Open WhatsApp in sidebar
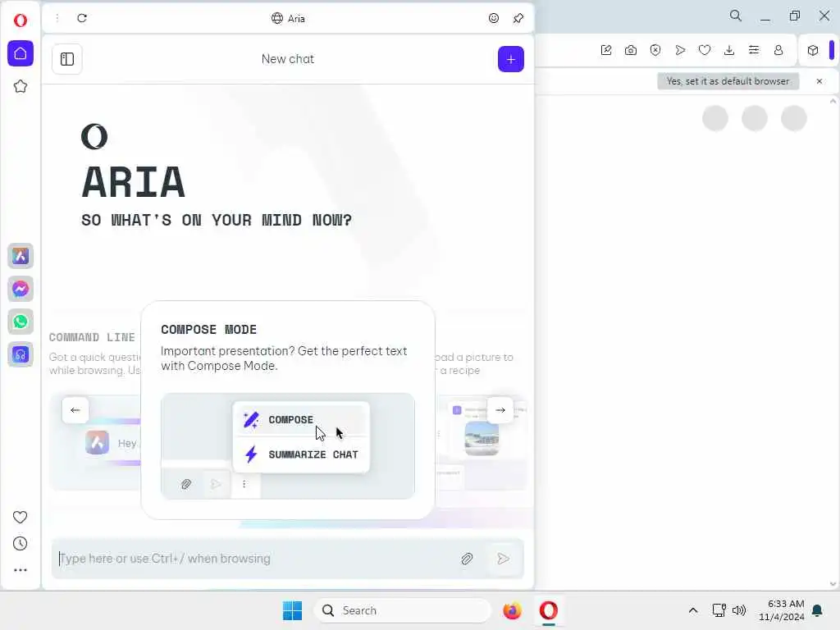 tap(21, 322)
